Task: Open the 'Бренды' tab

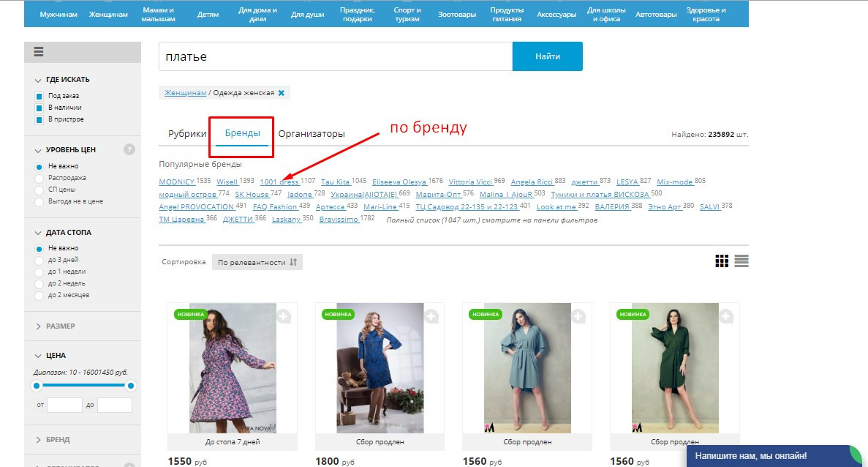Action: (x=243, y=133)
